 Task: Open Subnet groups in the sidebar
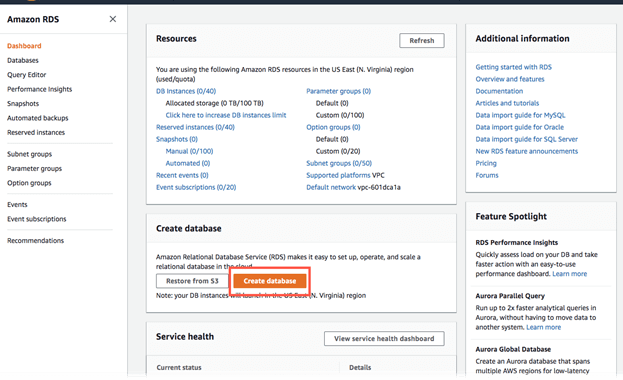[x=29, y=154]
